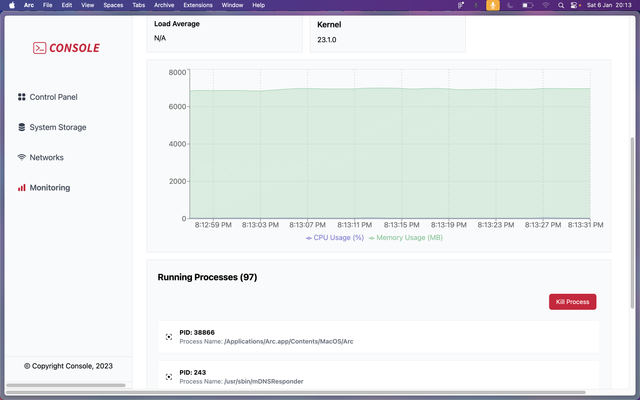The width and height of the screenshot is (640, 400).
Task: Click the process icon beside PID 38866
Action: (169, 337)
